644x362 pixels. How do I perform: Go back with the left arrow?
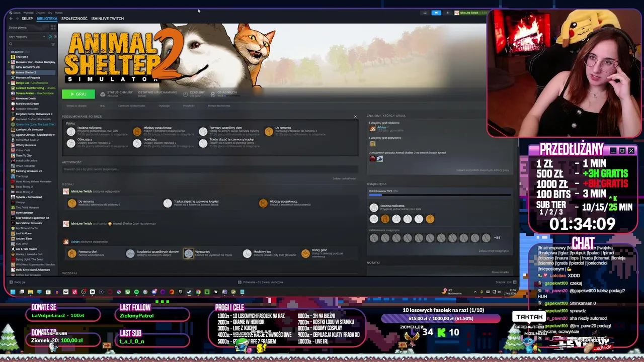click(11, 19)
